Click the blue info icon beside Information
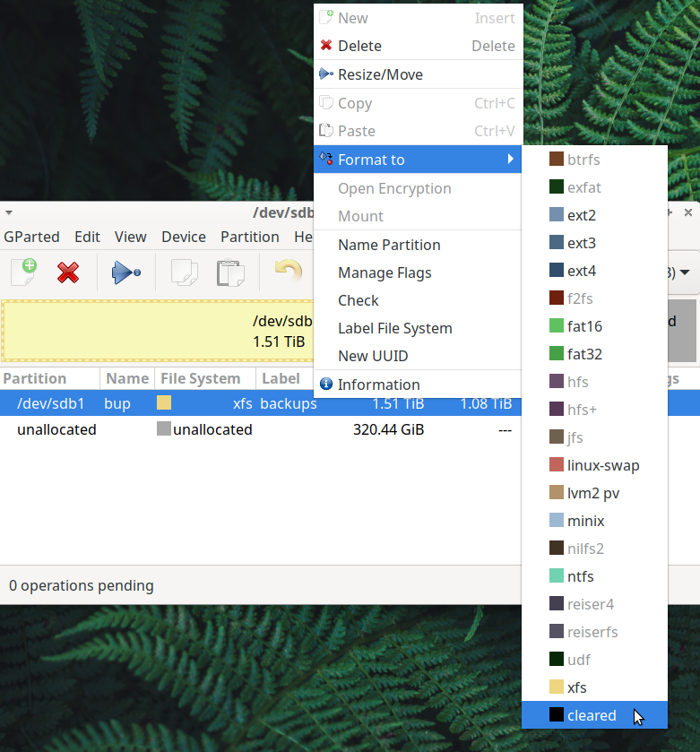The width and height of the screenshot is (700, 752). (x=326, y=385)
